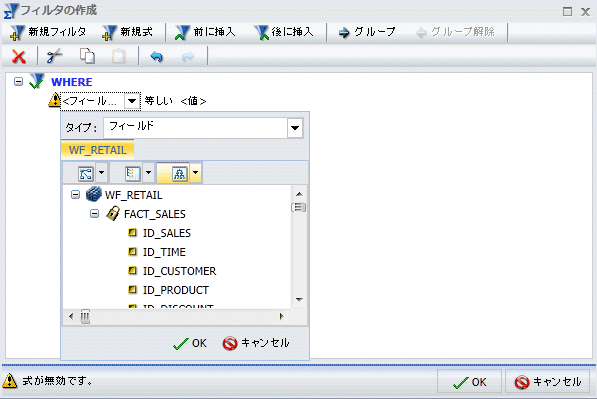This screenshot has height=399, width=597.
Task: Collapse the WHERE node
Action: (18, 81)
